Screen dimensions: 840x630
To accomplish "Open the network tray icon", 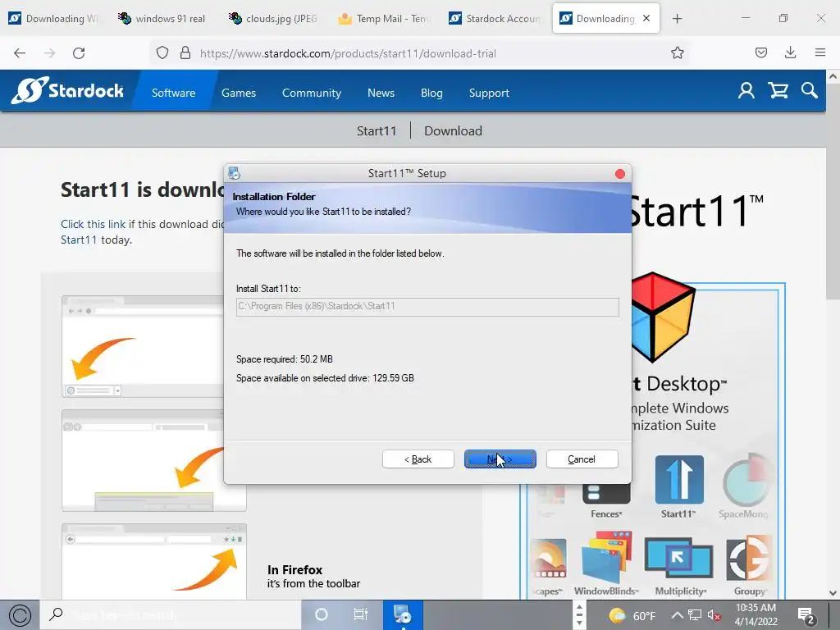I will 695,615.
